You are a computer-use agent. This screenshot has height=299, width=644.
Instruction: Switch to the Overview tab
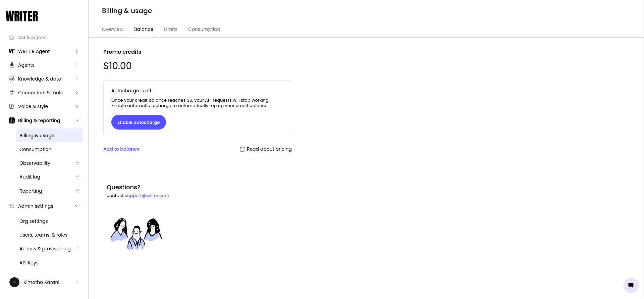(113, 29)
